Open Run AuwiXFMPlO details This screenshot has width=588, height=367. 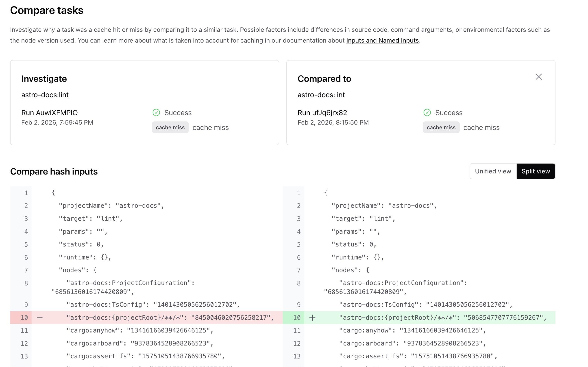50,112
